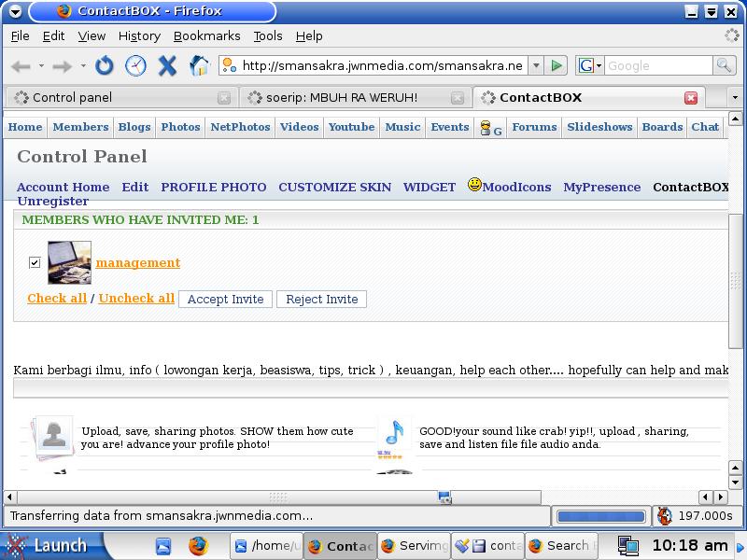Click the Reject Invite button
The width and height of the screenshot is (747, 560).
(321, 299)
